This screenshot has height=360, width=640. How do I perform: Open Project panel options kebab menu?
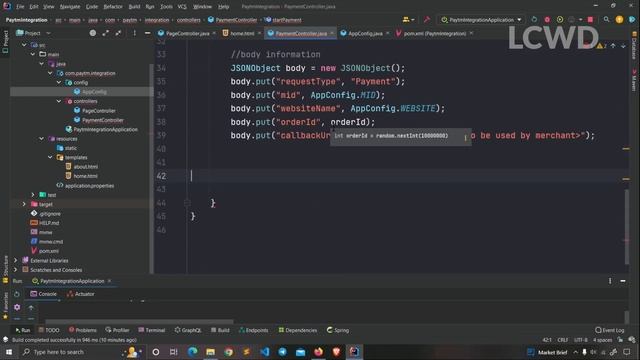click(x=134, y=33)
